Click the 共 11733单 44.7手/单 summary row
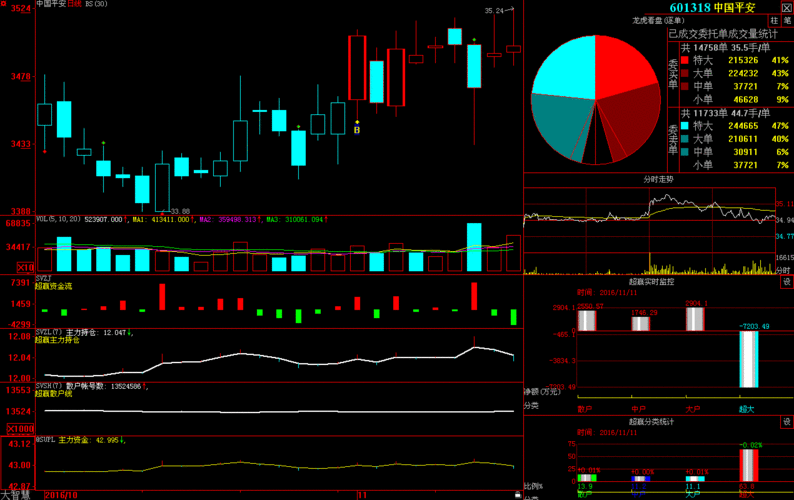The image size is (794, 500). click(x=725, y=113)
